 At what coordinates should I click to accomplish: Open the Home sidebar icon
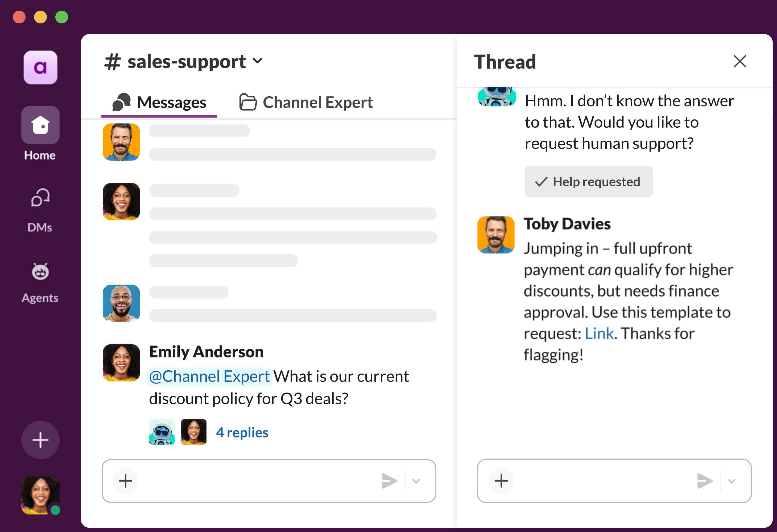(40, 125)
